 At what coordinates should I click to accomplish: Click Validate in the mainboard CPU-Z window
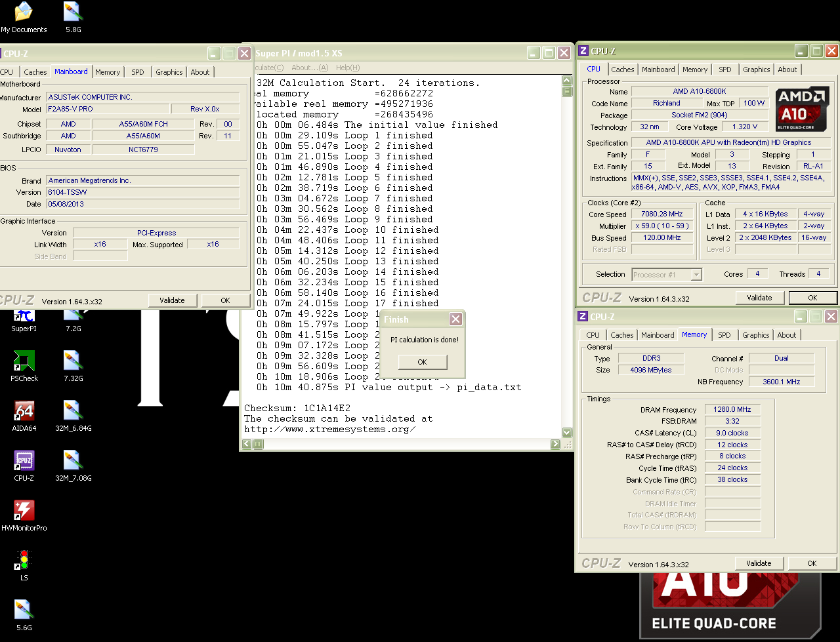tap(172, 300)
